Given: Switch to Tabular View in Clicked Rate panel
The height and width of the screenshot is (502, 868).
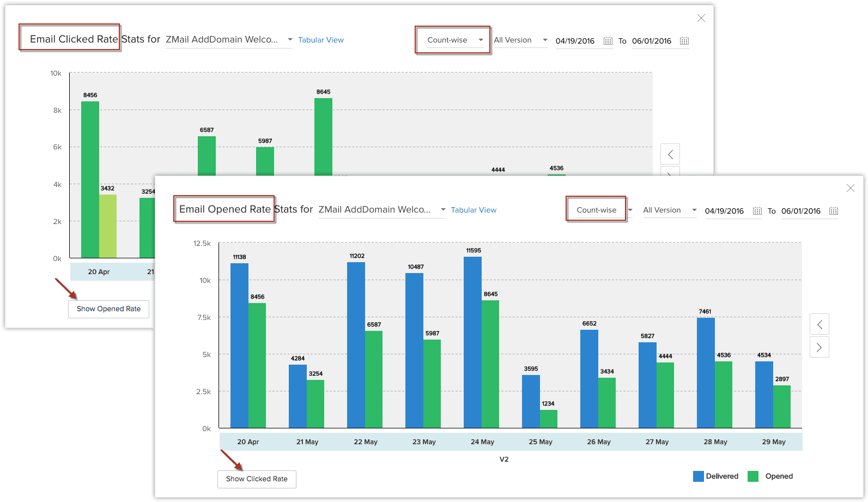Looking at the screenshot, I should pyautogui.click(x=321, y=40).
